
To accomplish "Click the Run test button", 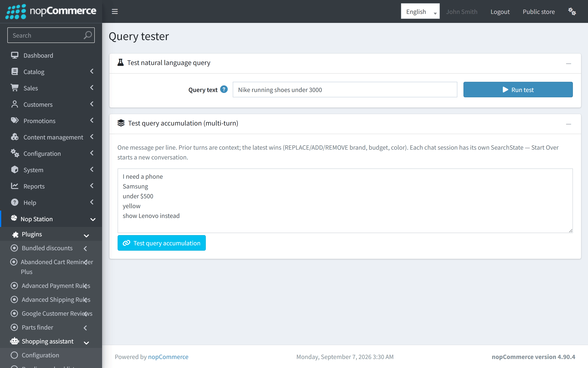I will click(x=518, y=90).
